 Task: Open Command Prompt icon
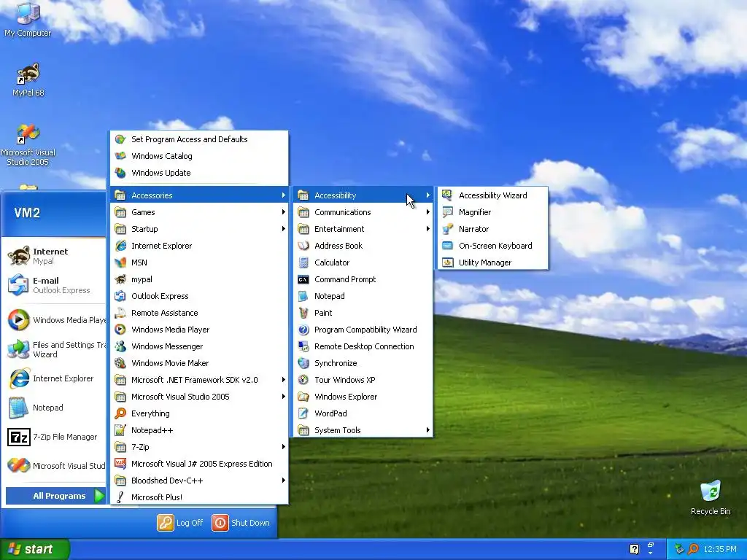click(303, 279)
